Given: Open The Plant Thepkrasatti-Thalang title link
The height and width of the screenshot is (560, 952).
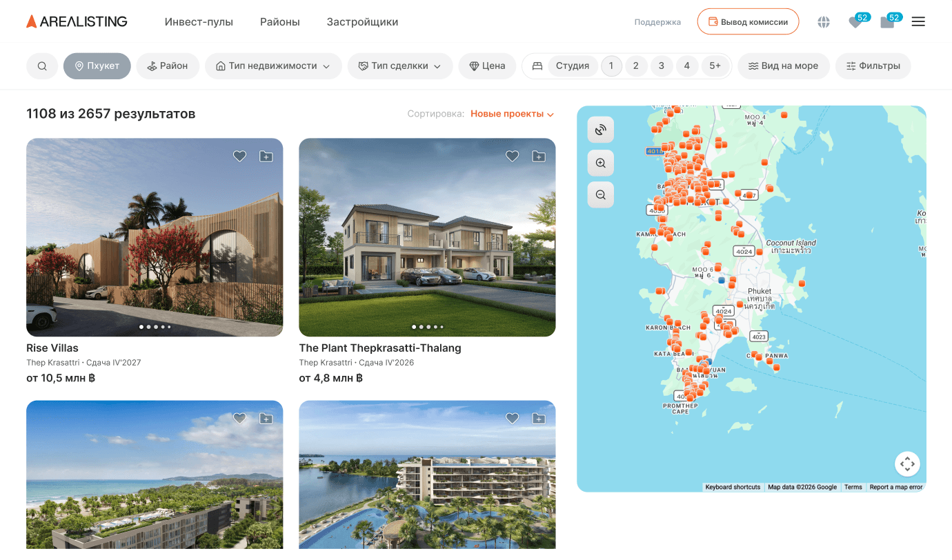Looking at the screenshot, I should 380,348.
